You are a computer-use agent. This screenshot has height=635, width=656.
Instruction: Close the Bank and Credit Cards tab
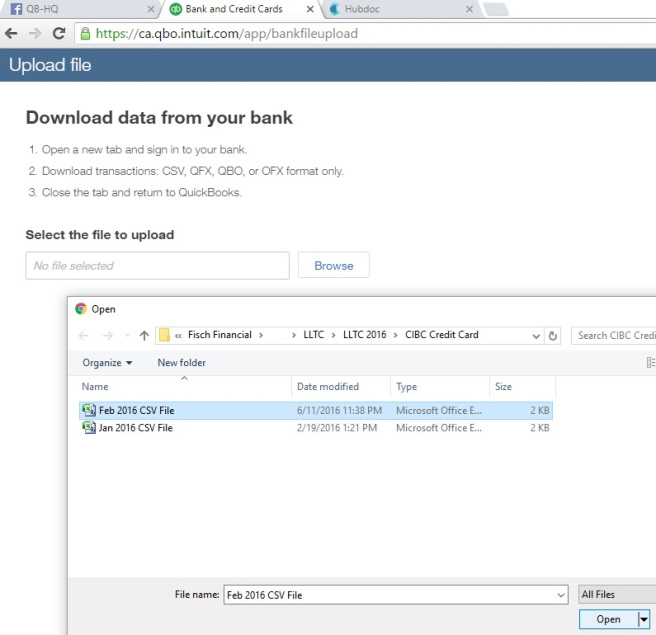tap(310, 9)
